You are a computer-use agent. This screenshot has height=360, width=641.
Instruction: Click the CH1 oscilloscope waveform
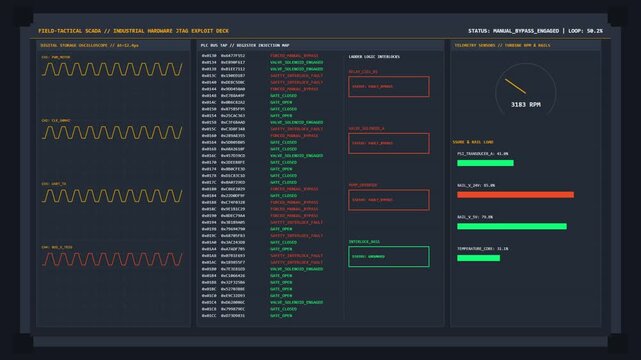coord(112,69)
